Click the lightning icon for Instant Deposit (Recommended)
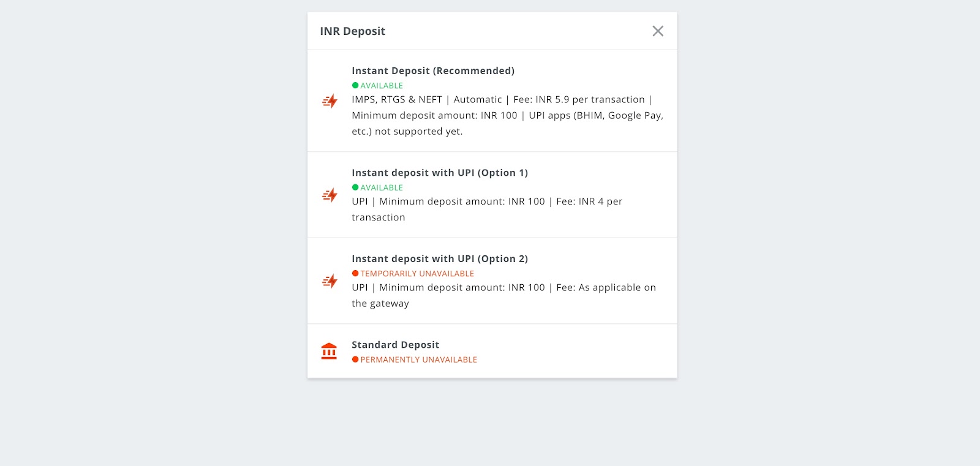980x466 pixels. pos(330,100)
